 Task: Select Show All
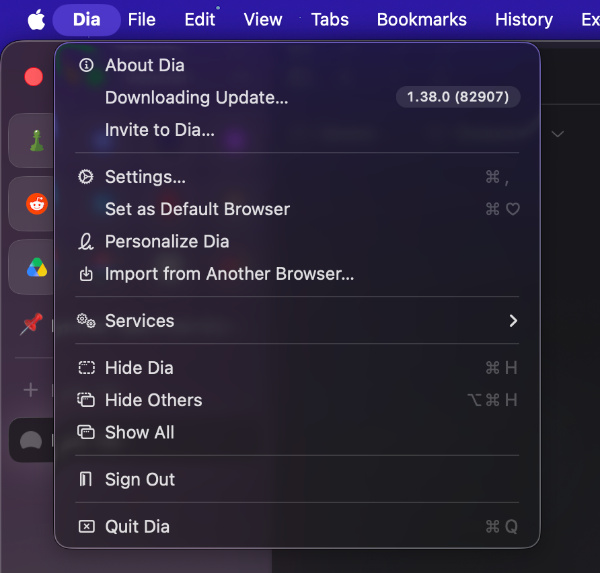coord(297,433)
